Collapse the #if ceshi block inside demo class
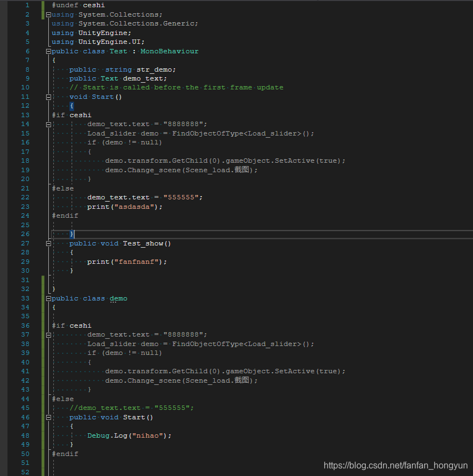 point(48,334)
